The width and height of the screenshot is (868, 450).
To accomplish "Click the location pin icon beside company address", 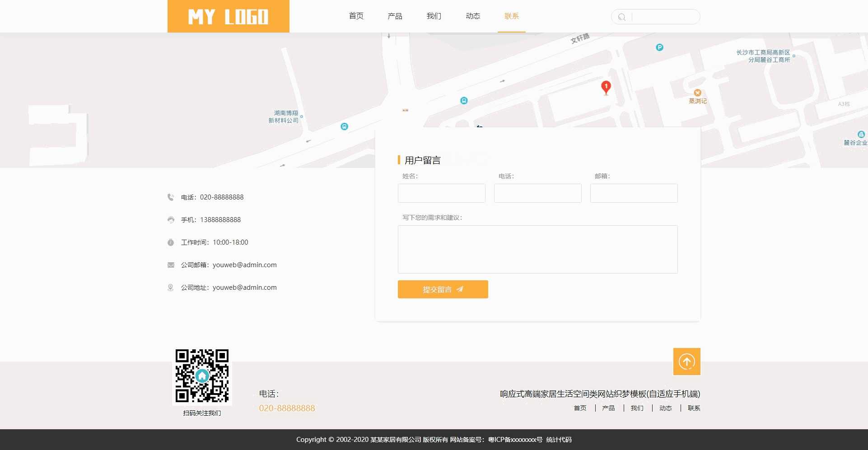I will pos(170,287).
